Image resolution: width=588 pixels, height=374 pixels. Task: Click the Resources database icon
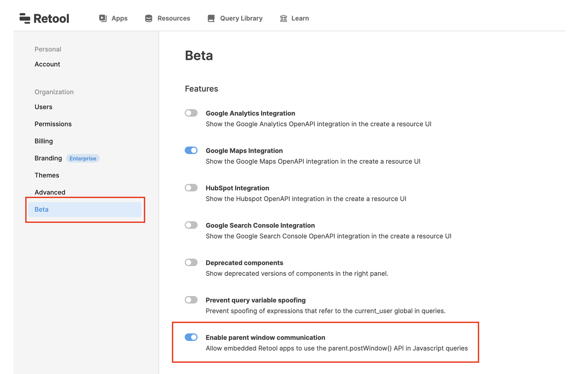click(148, 18)
